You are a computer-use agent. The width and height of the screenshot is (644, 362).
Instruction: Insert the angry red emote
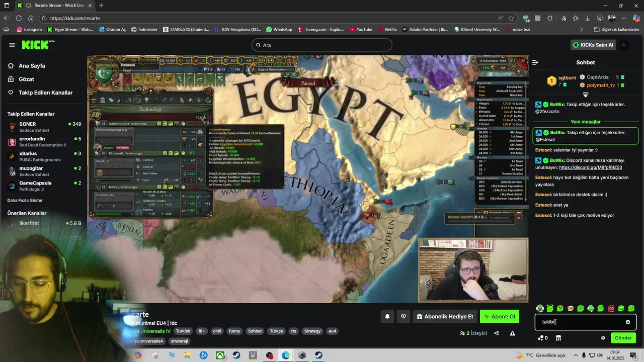coord(611,308)
